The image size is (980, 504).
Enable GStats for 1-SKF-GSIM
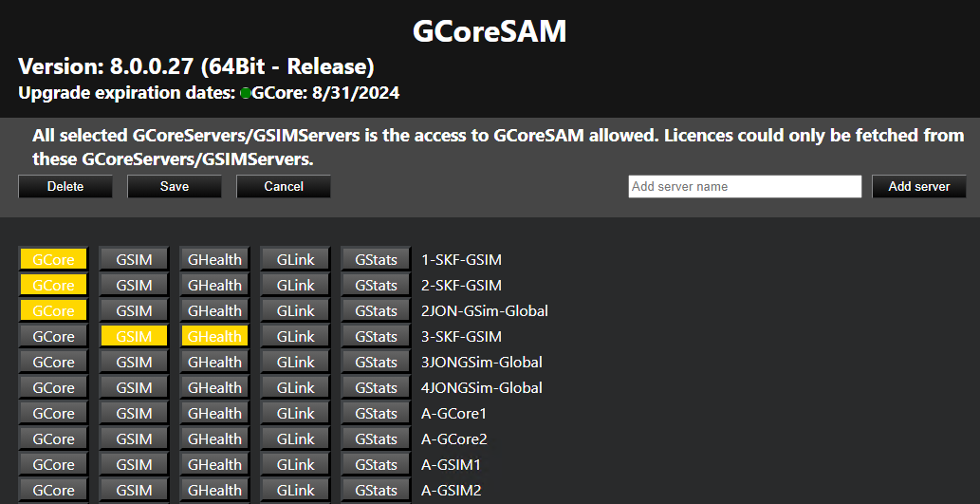(376, 259)
